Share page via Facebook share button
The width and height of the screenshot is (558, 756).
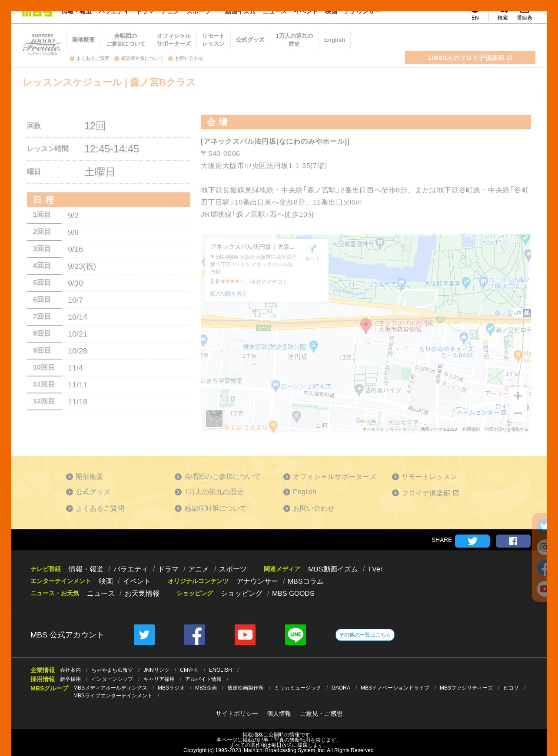pos(513,541)
